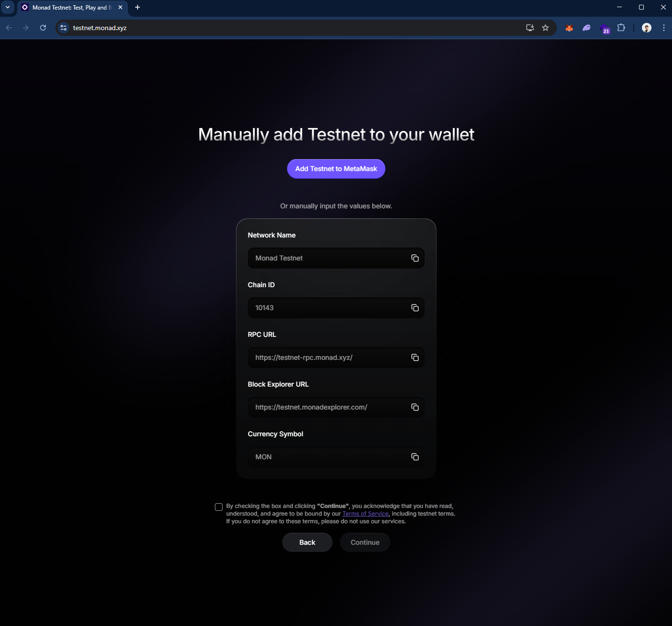Copy the Chain ID value 10143
The image size is (672, 626).
tap(415, 308)
